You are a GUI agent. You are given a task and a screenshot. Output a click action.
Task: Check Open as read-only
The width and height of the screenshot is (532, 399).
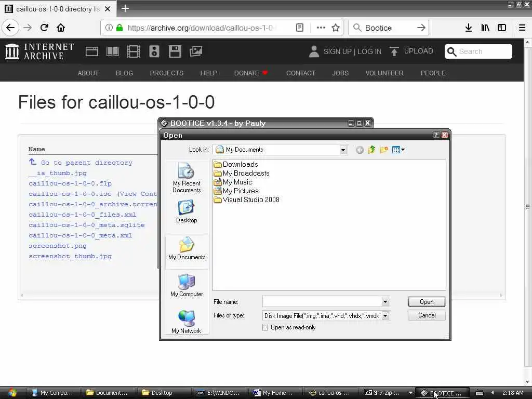(x=265, y=327)
